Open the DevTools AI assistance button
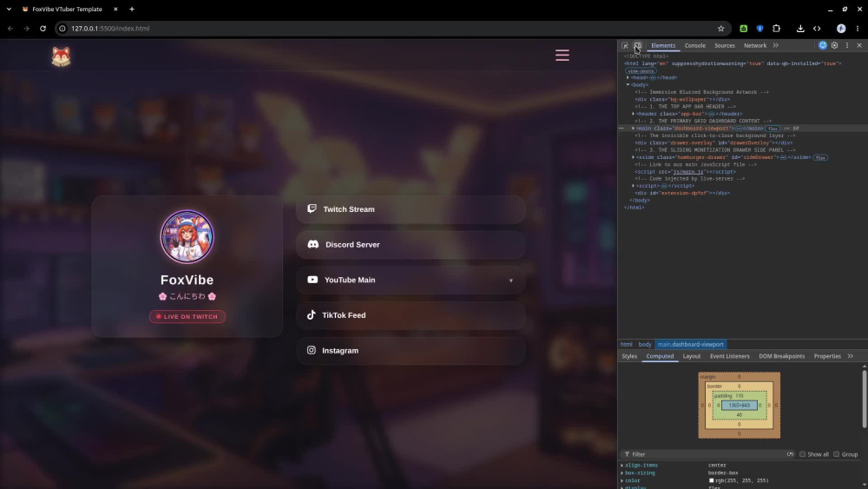The image size is (868, 489). [x=823, y=45]
